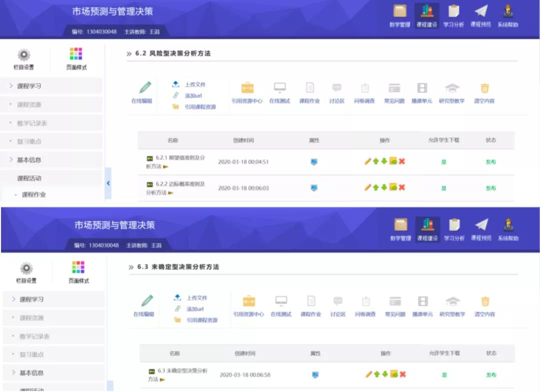
Task: Click 在线编辑 pencil icon in section 6.2
Action: [x=145, y=88]
